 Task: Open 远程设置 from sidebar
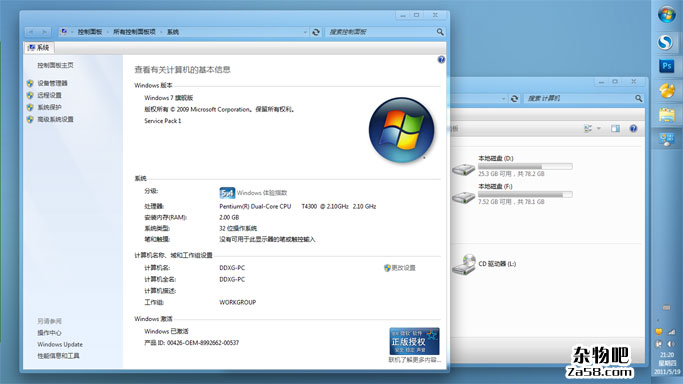[x=49, y=95]
